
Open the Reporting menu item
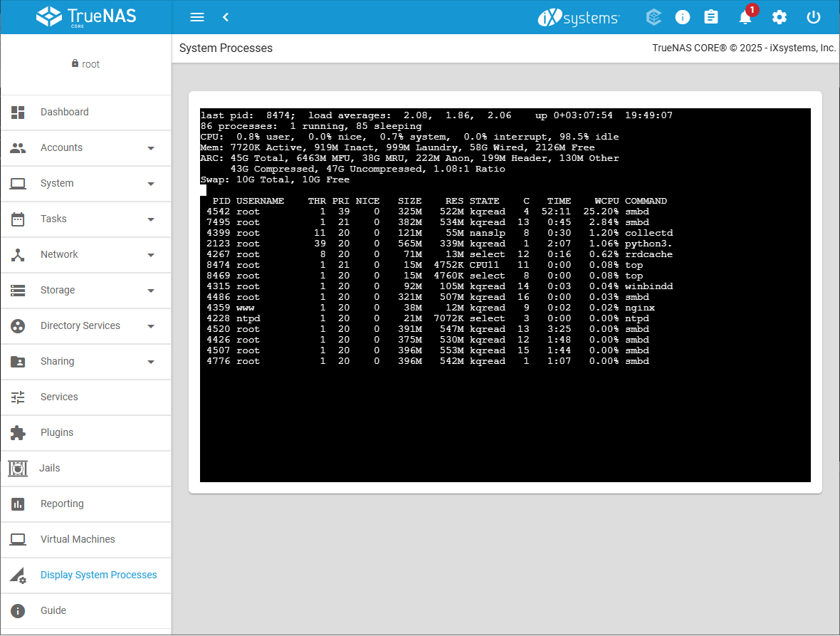[85, 504]
